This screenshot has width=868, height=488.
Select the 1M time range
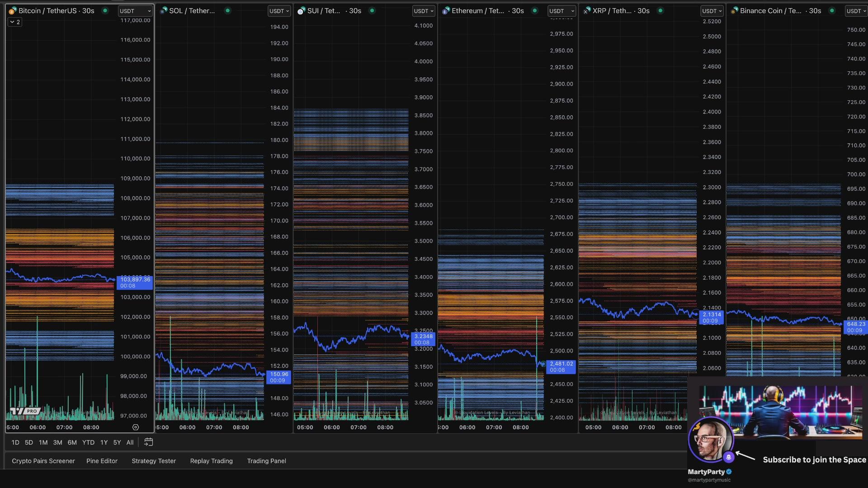tap(43, 442)
